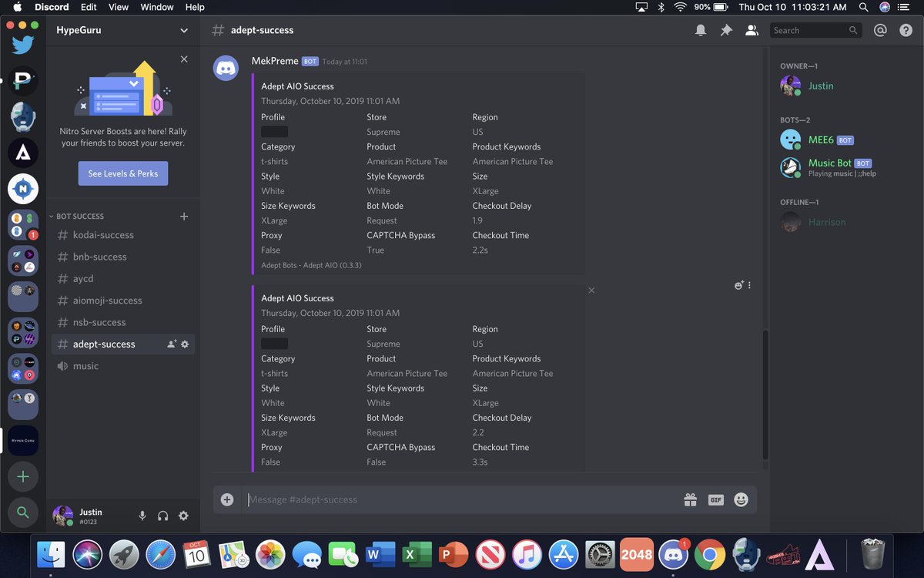
Task: Focus the Message #adept-success text box
Action: pos(462,499)
